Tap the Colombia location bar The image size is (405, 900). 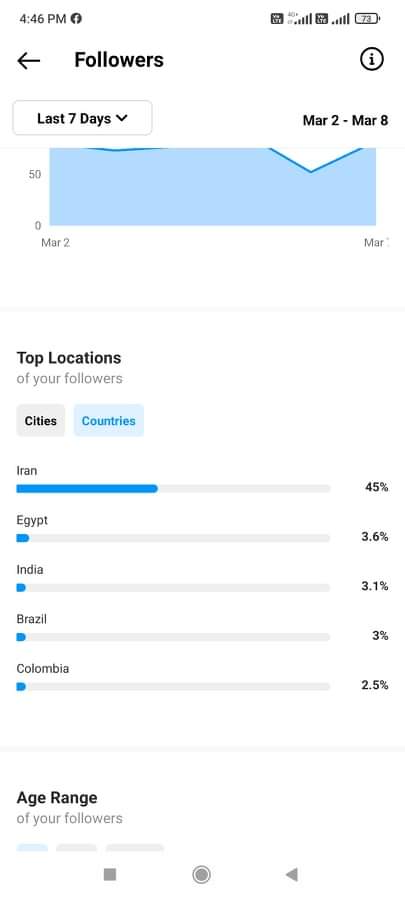[x=173, y=686]
